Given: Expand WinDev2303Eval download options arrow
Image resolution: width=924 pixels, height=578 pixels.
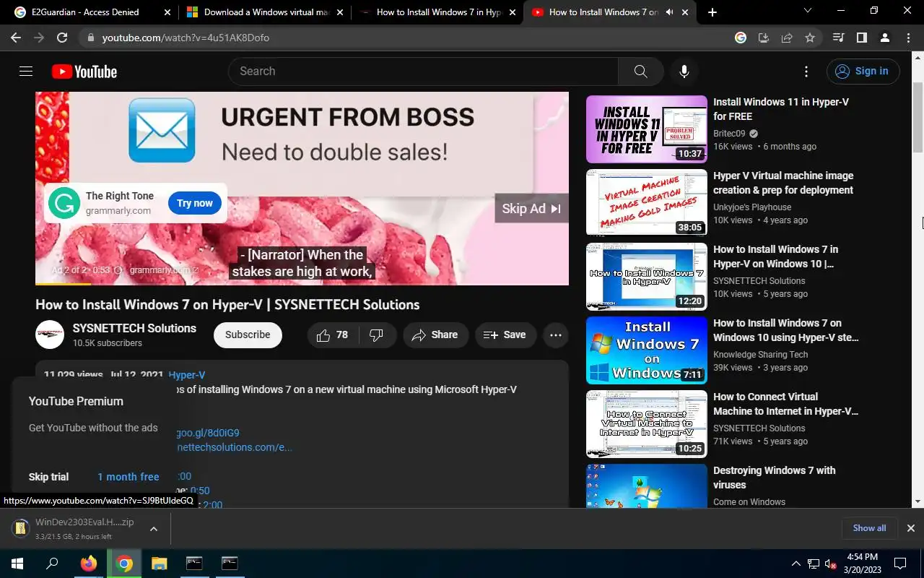Looking at the screenshot, I should (x=153, y=529).
